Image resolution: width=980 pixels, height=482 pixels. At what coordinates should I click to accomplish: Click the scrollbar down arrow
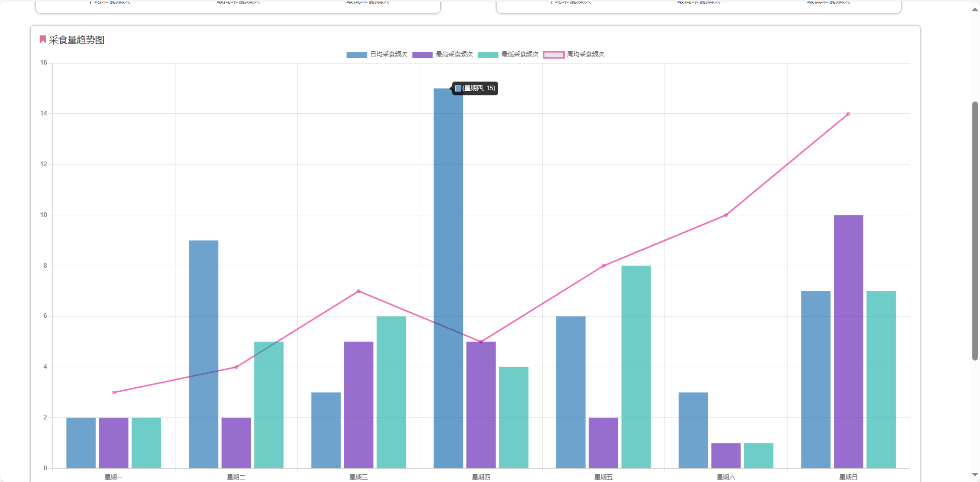(x=975, y=475)
